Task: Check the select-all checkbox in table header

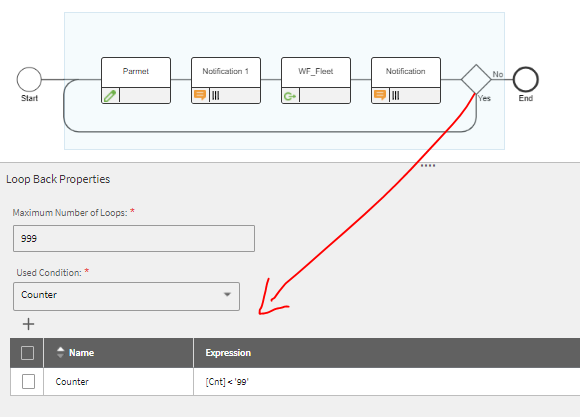Action: tap(27, 353)
